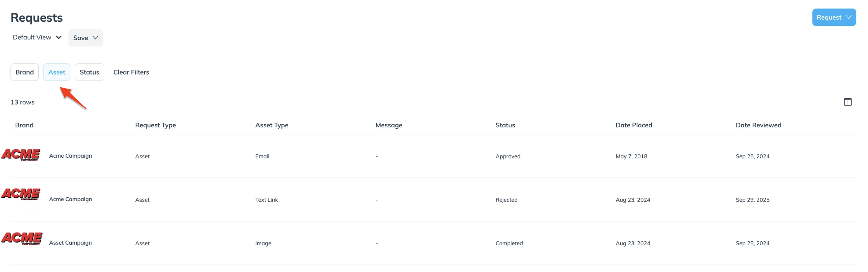Viewport: 868px width, 272px height.
Task: Click the Asset Campaign row logo
Action: coord(22,238)
